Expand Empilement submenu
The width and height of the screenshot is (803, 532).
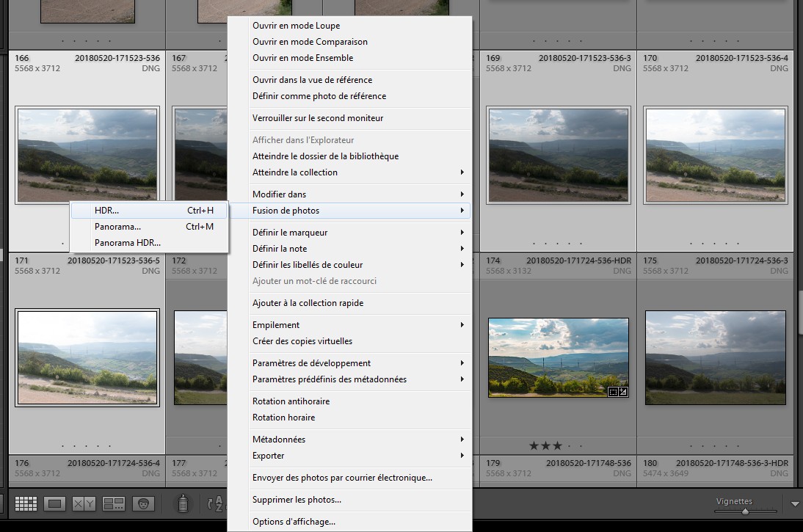point(349,324)
